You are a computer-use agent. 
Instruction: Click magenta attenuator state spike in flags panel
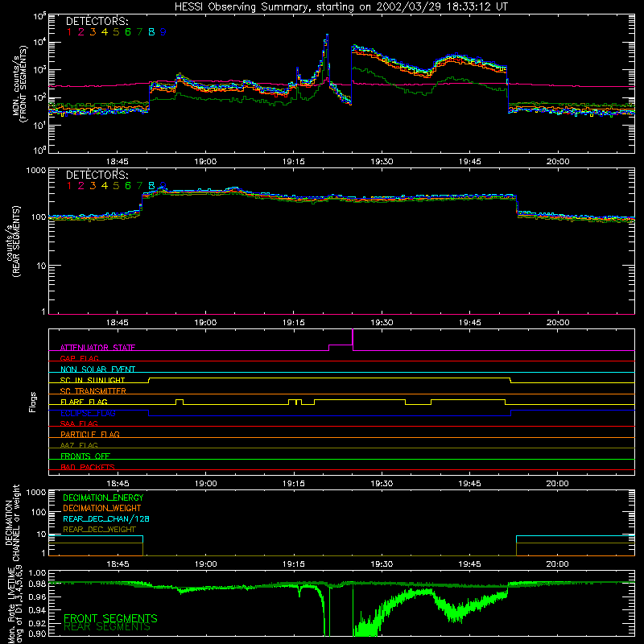(353, 339)
